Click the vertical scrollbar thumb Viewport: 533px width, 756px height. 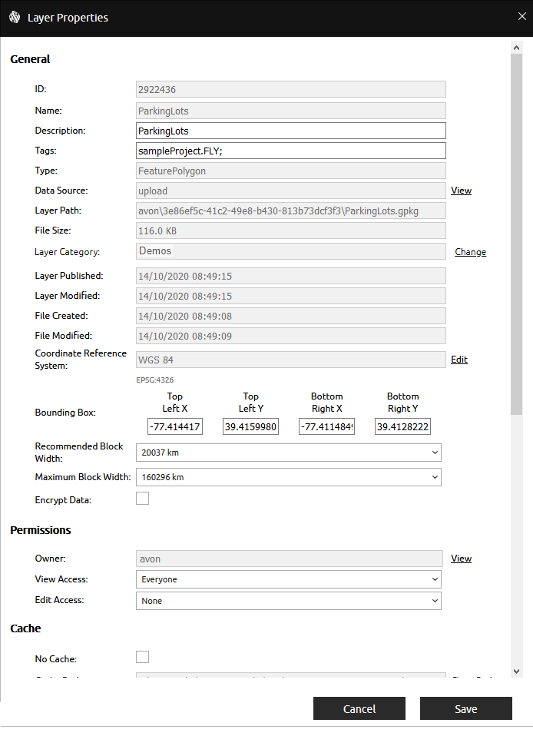(x=516, y=234)
